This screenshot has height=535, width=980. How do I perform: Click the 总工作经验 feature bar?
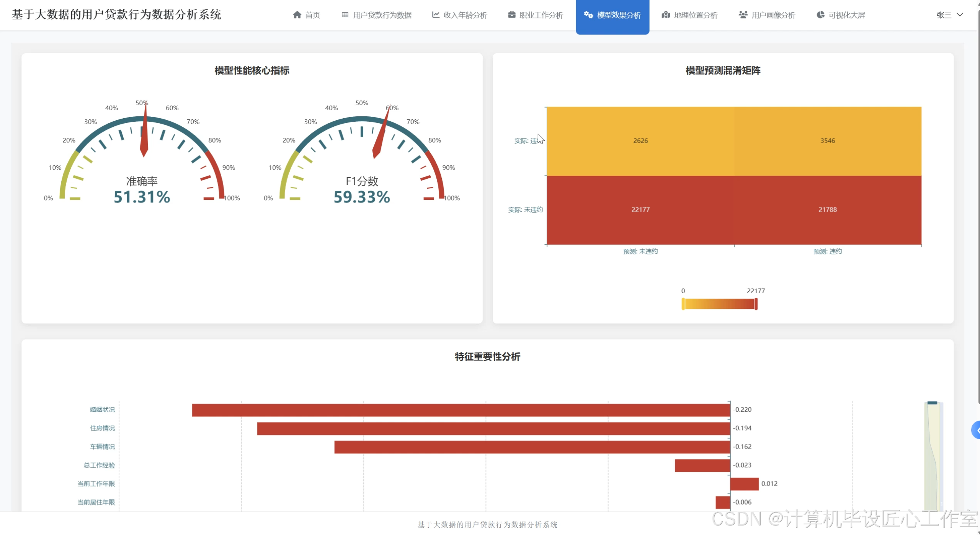pyautogui.click(x=702, y=465)
